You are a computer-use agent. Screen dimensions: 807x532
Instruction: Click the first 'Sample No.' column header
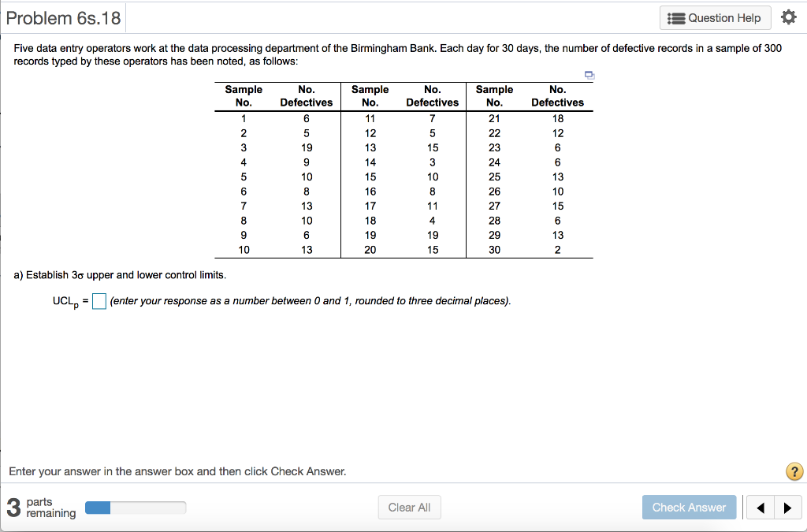tap(244, 95)
